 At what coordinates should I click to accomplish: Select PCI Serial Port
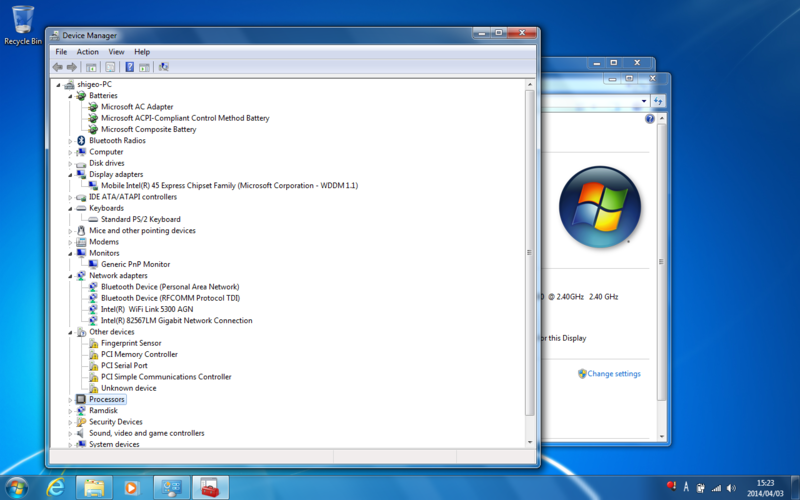tap(124, 365)
